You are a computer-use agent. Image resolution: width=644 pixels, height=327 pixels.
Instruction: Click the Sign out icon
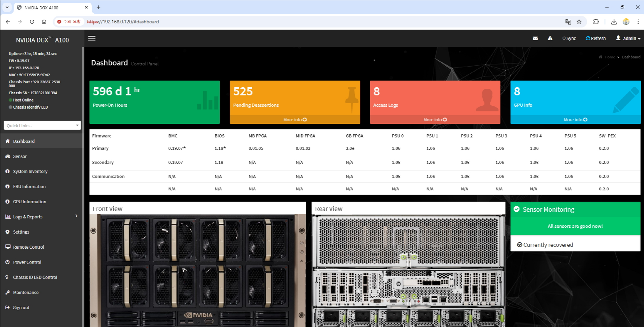point(7,308)
